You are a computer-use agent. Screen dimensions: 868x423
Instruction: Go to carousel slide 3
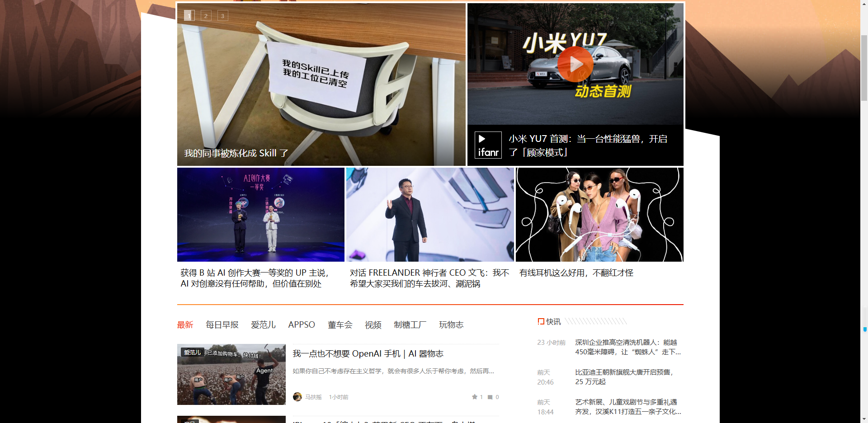click(x=223, y=15)
